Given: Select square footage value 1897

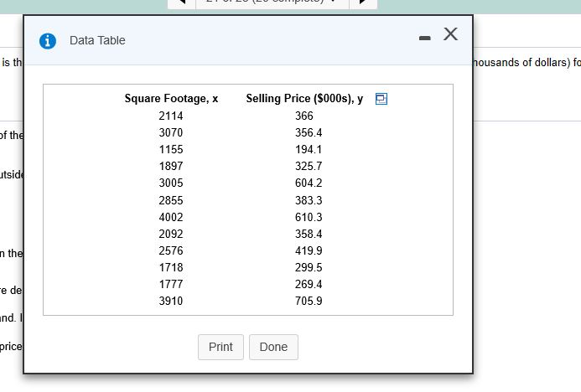Looking at the screenshot, I should click(x=171, y=166).
